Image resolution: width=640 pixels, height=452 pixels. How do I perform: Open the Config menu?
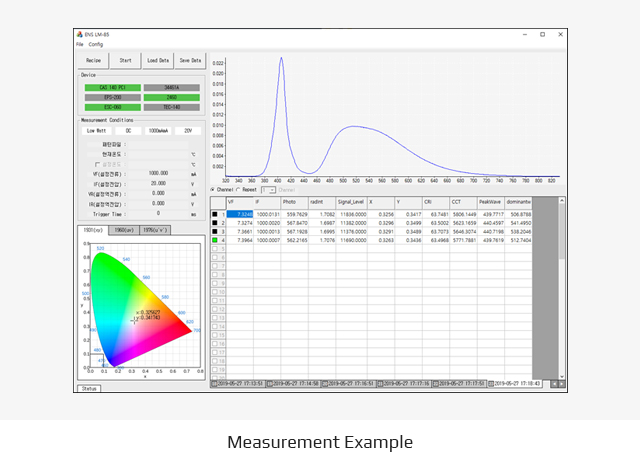click(96, 45)
